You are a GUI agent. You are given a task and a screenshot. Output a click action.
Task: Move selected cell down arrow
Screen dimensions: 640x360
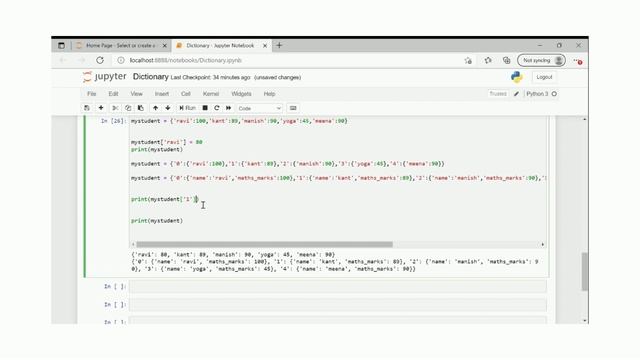click(168, 108)
